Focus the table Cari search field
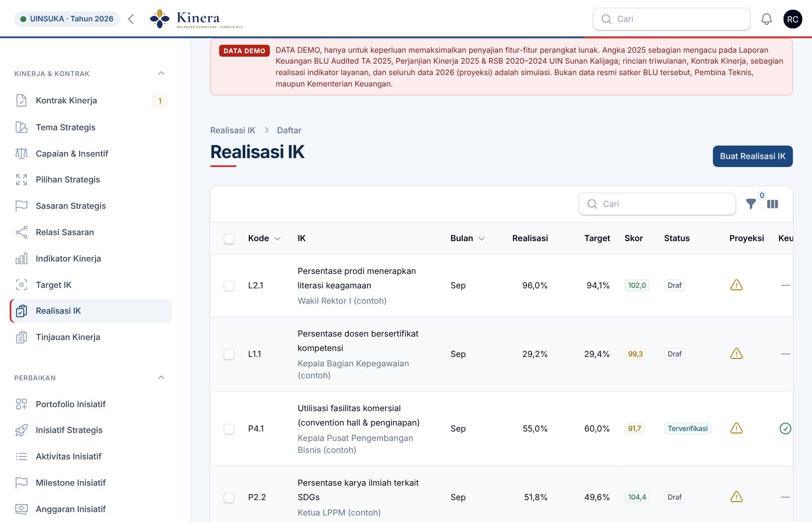 coord(657,204)
